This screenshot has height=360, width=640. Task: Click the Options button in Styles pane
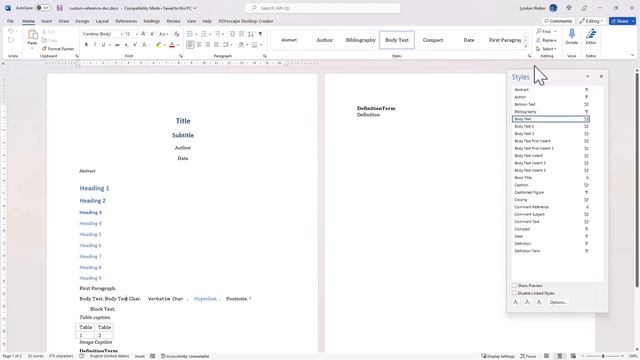click(558, 302)
